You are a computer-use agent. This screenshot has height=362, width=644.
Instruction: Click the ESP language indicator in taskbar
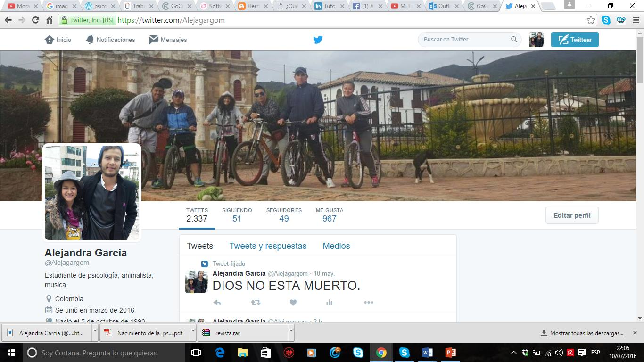tap(595, 353)
